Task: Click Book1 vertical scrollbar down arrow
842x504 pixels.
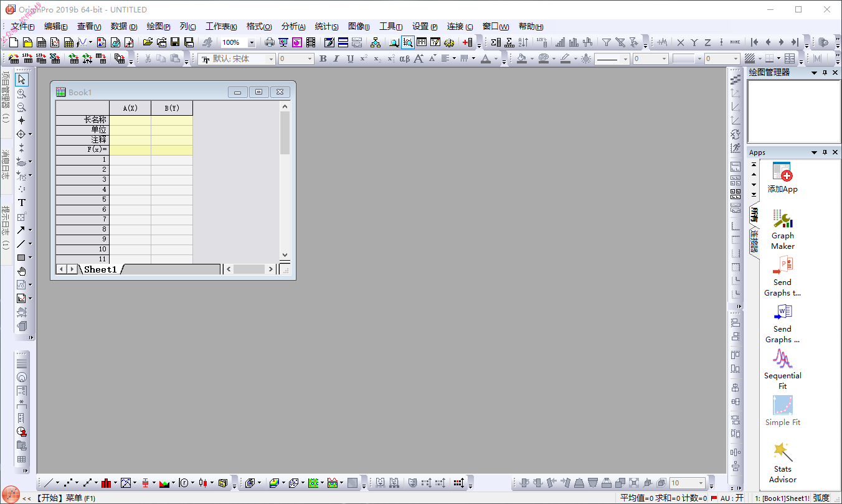Action: [x=285, y=254]
